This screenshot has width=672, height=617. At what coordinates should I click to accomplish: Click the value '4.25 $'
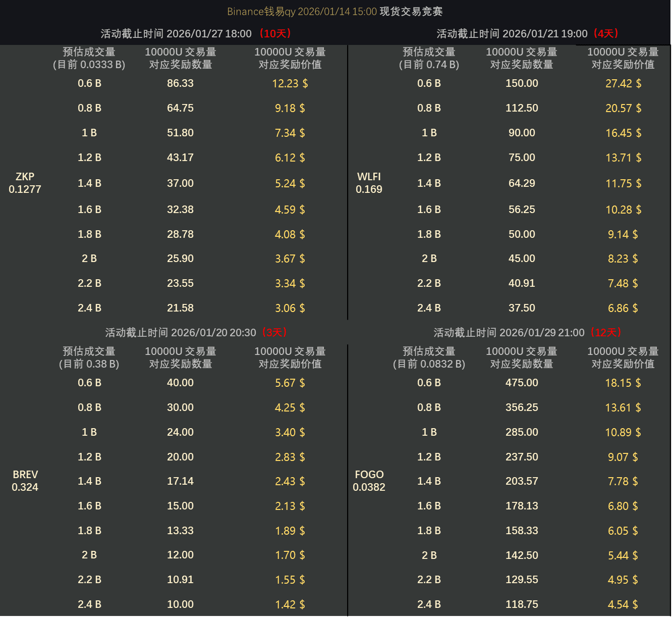(x=290, y=408)
